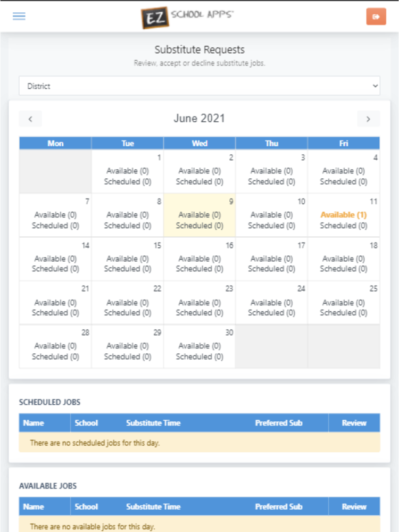Viewport: 399px width, 532px height.
Task: Select June 9 highlighted calendar day
Action: point(199,215)
